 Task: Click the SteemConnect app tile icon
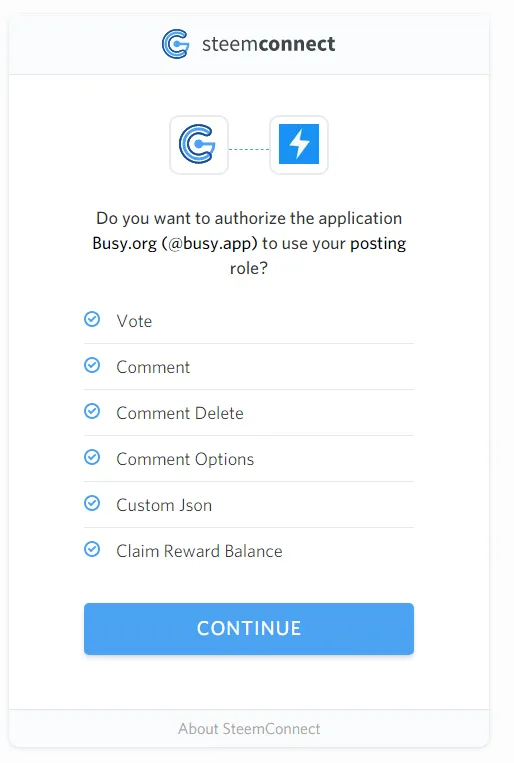click(199, 145)
